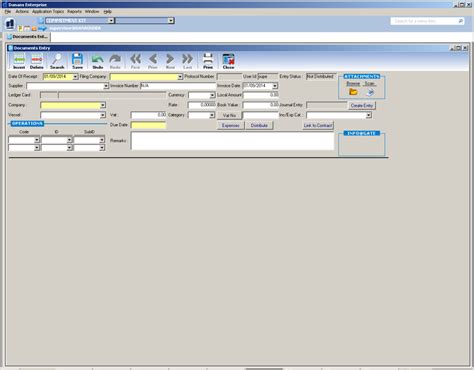Open the Window menu
Image resolution: width=474 pixels, height=370 pixels.
coord(92,11)
